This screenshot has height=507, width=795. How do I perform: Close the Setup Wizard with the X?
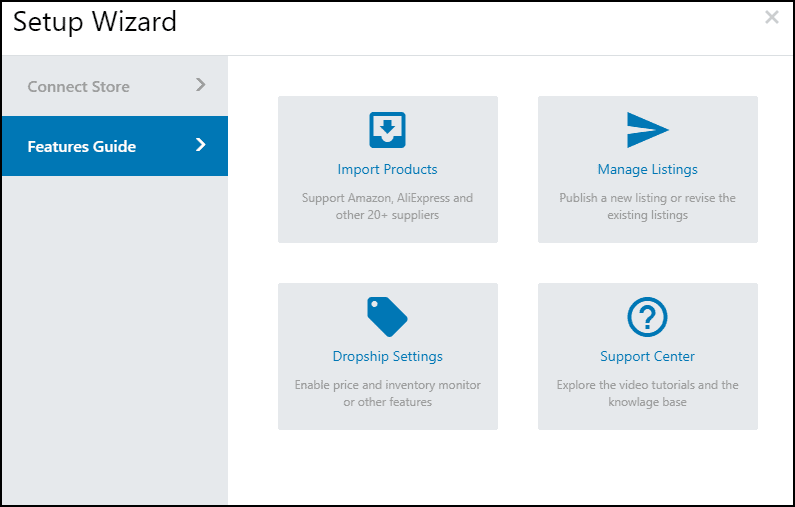click(x=772, y=17)
